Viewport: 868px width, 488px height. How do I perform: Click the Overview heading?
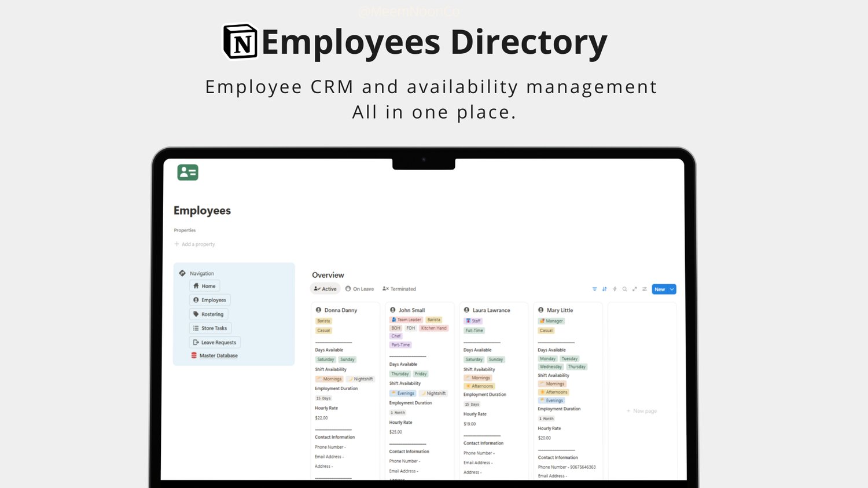pos(328,275)
